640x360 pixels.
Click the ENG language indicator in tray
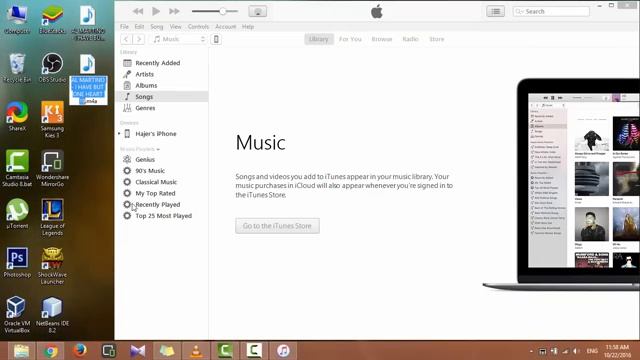click(x=592, y=351)
